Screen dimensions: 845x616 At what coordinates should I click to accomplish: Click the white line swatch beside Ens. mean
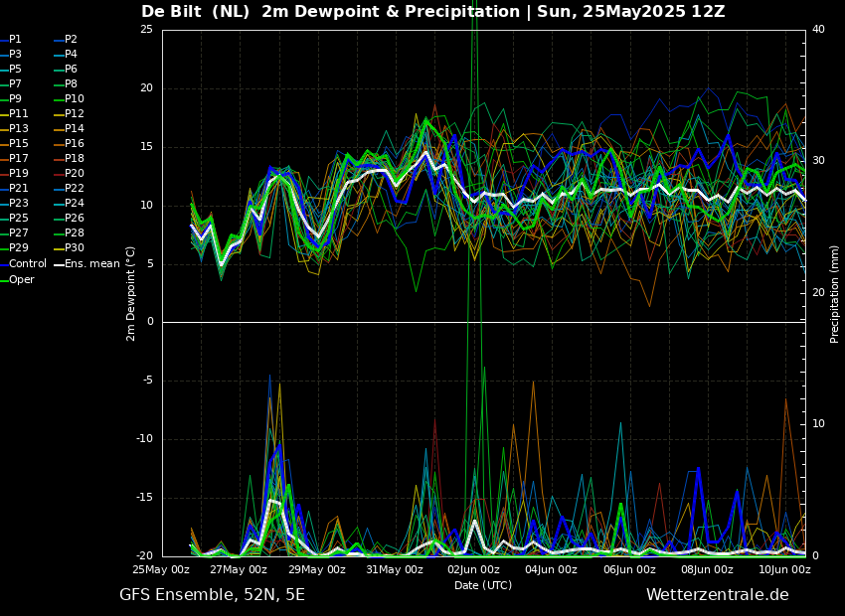[59, 264]
